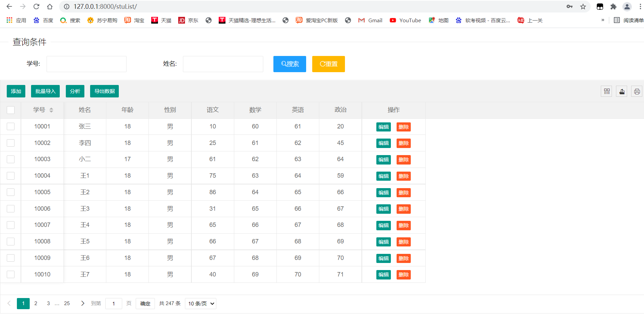This screenshot has width=644, height=325.
Task: Click the print icon
Action: coord(637,91)
